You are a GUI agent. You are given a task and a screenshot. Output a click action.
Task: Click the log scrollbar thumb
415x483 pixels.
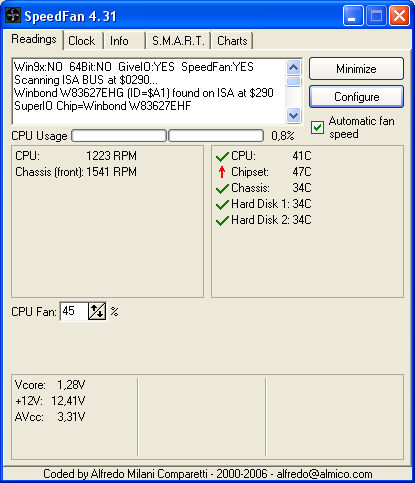294,81
